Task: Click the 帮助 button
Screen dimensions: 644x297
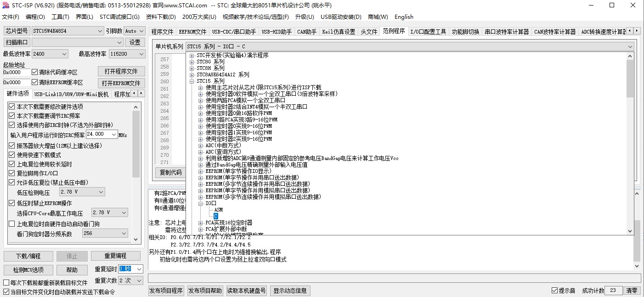Action: (x=72, y=270)
